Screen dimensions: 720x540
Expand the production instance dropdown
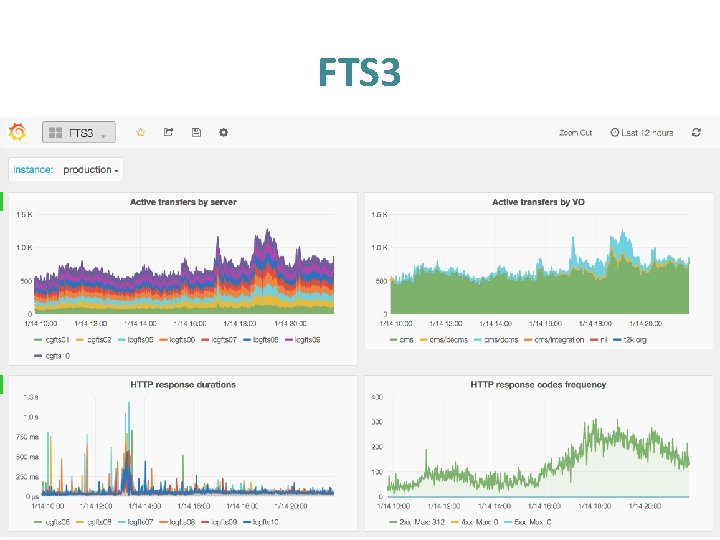pyautogui.click(x=91, y=170)
